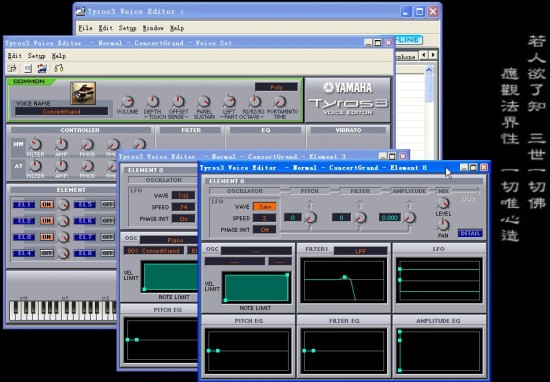Click the MW row AMP knob
Screen dimensions: 550x382
(x=61, y=144)
